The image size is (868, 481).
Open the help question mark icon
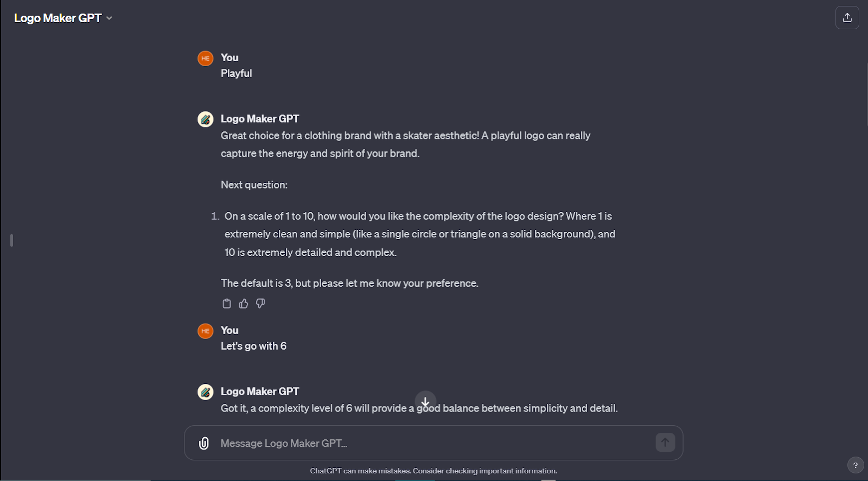(856, 465)
